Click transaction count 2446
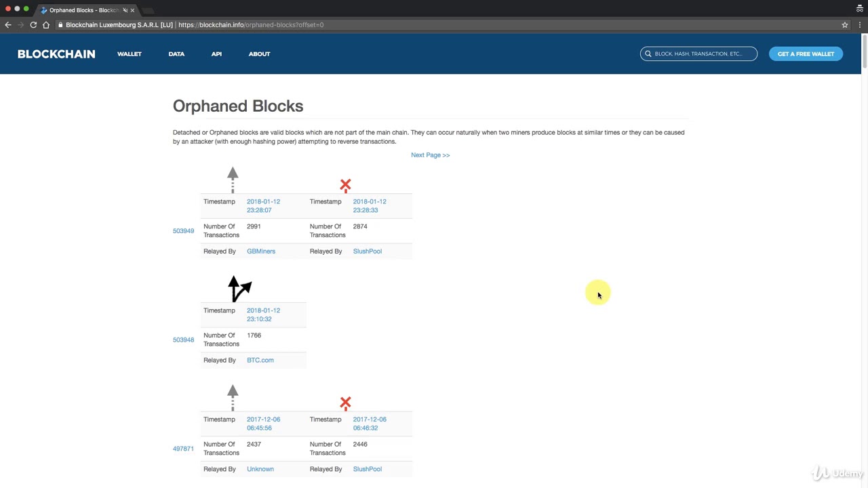The width and height of the screenshot is (868, 488). pos(360,445)
